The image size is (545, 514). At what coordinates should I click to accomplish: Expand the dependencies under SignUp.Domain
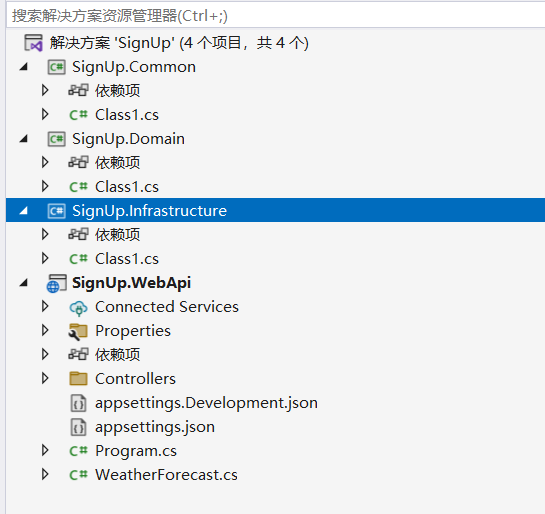click(x=45, y=162)
